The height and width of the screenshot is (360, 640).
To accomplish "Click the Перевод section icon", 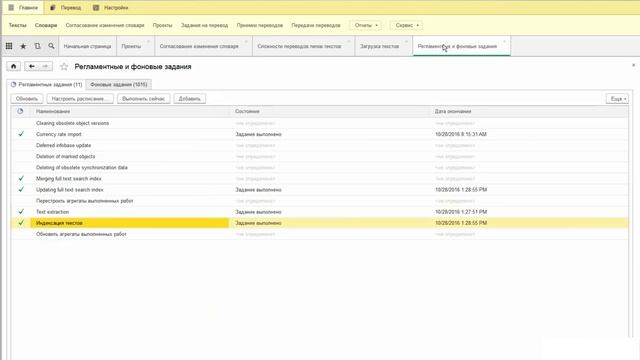I will (x=53, y=8).
